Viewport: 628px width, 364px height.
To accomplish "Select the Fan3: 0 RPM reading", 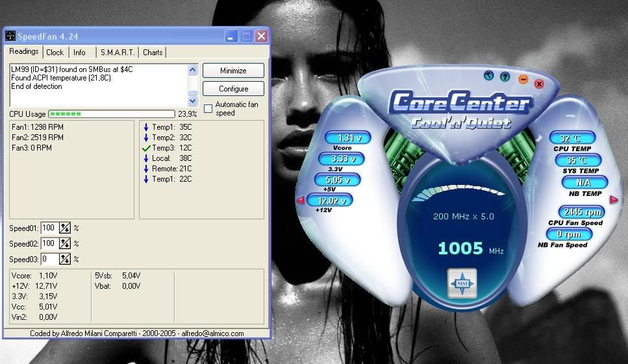I will (x=31, y=147).
